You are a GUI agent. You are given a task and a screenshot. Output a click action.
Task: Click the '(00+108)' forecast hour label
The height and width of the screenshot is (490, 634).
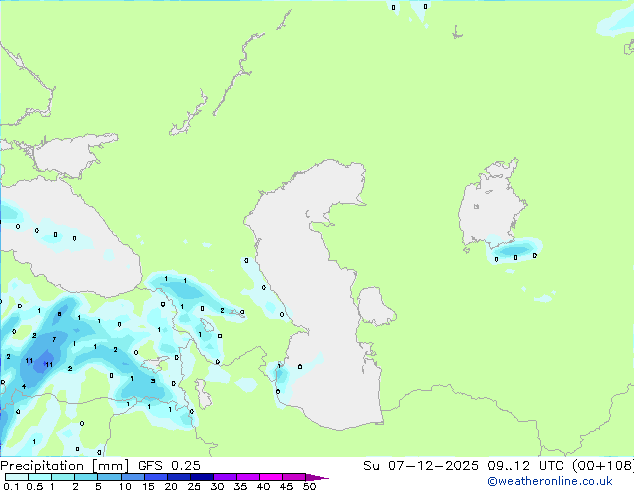point(603,466)
